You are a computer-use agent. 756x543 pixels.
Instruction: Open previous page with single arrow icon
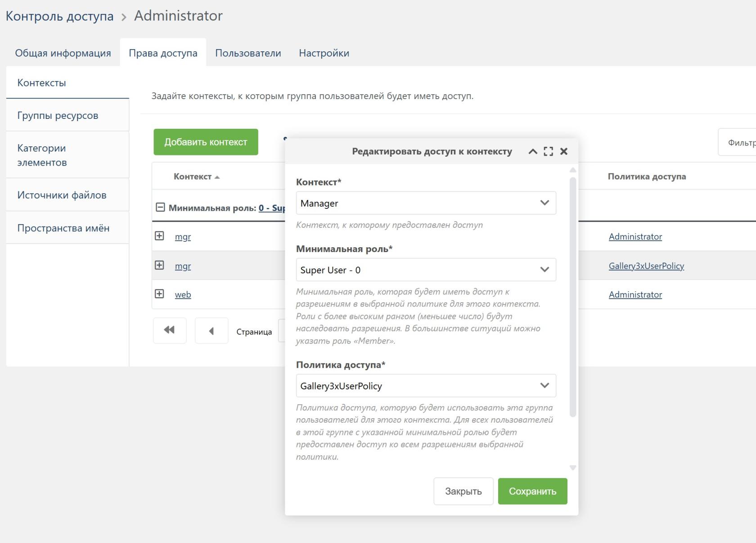click(x=211, y=330)
